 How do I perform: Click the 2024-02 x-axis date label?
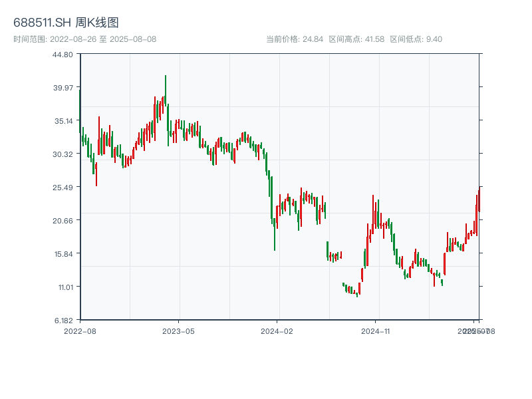[277, 331]
